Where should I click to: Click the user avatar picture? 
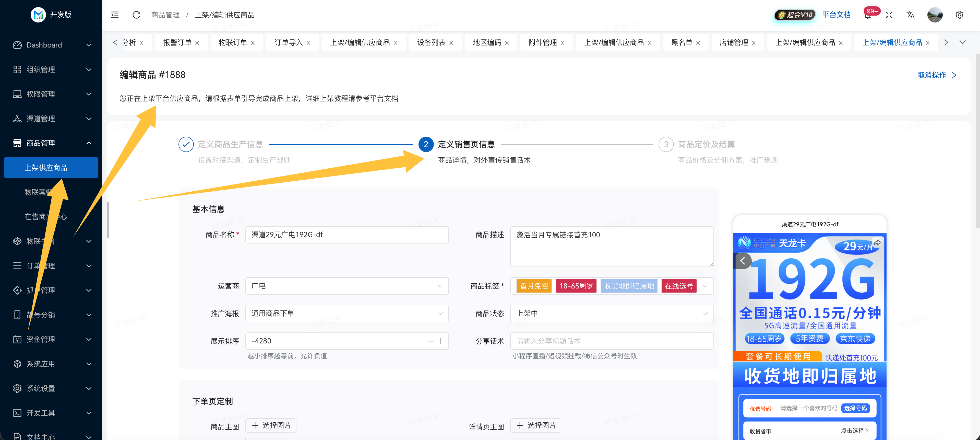coord(935,15)
